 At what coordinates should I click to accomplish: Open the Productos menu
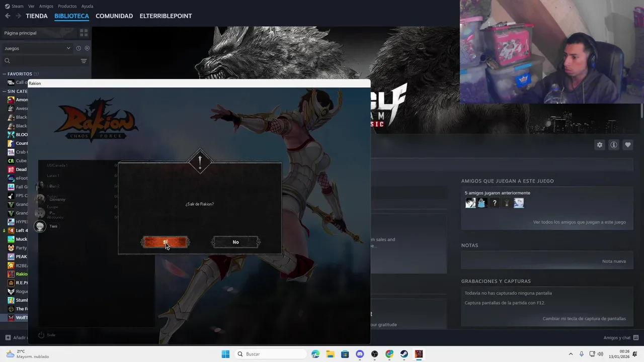[x=67, y=6]
